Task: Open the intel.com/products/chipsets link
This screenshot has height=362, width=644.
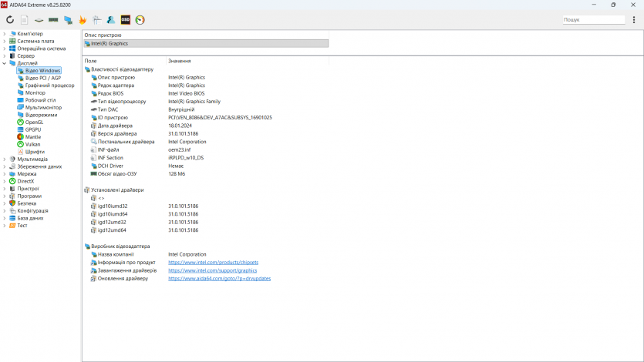Action: [x=213, y=263]
